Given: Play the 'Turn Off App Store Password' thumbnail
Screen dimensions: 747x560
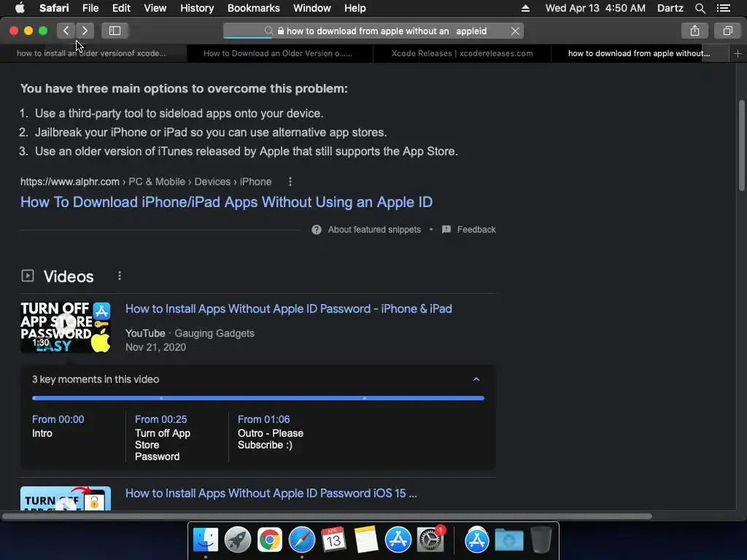Looking at the screenshot, I should [66, 327].
